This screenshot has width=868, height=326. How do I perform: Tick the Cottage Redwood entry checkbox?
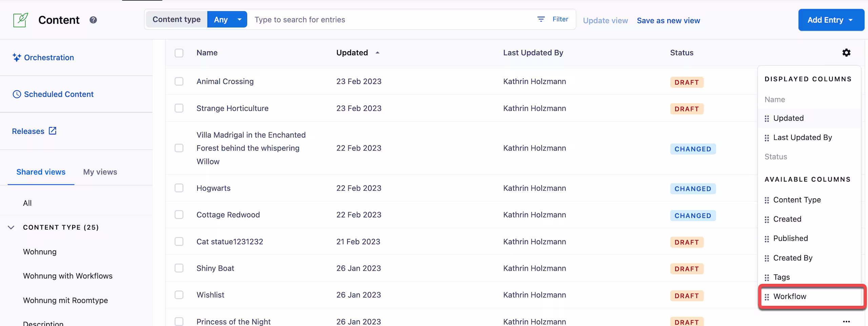tap(179, 215)
